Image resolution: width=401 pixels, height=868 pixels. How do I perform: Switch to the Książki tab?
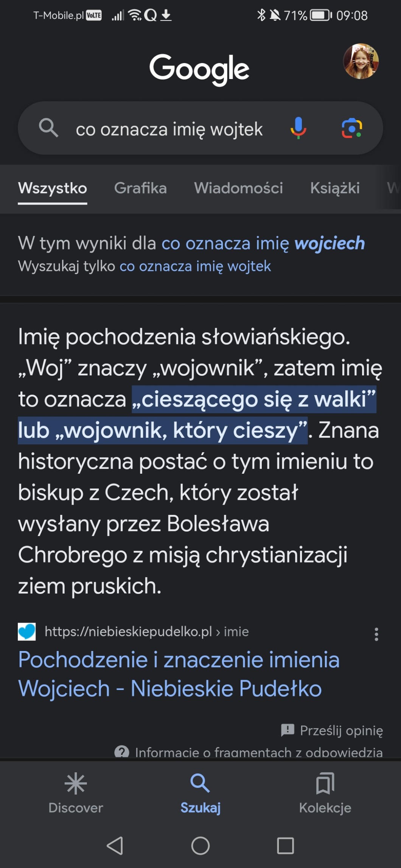click(335, 188)
